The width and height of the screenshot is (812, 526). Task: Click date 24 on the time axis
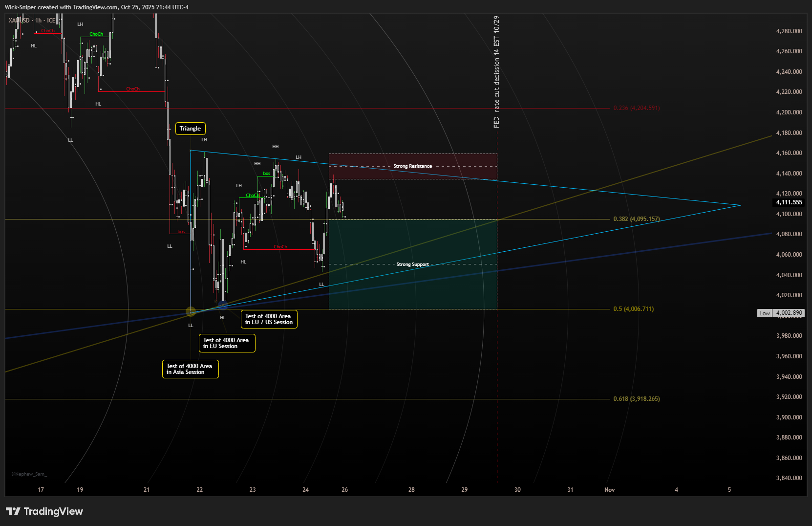(306, 490)
